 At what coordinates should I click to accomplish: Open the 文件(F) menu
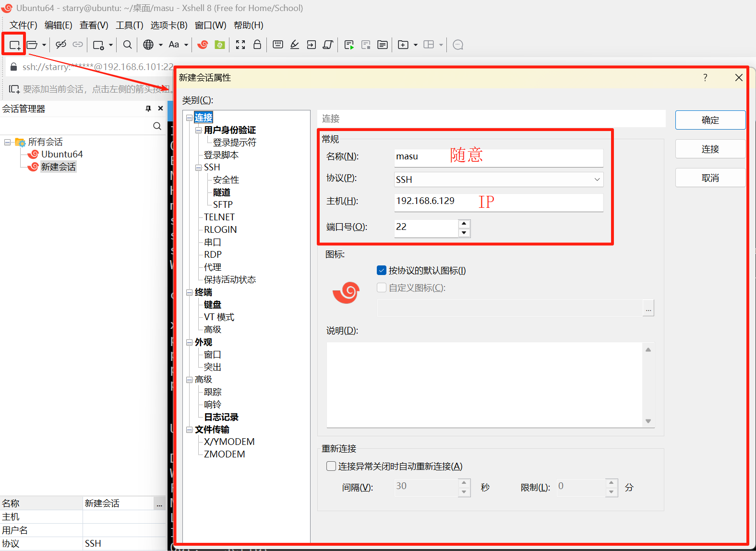24,25
